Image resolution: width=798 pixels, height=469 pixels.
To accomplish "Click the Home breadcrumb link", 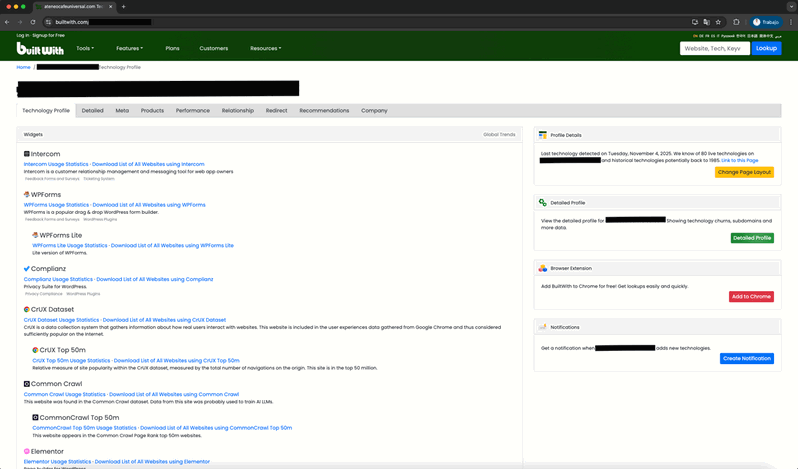I will (23, 67).
